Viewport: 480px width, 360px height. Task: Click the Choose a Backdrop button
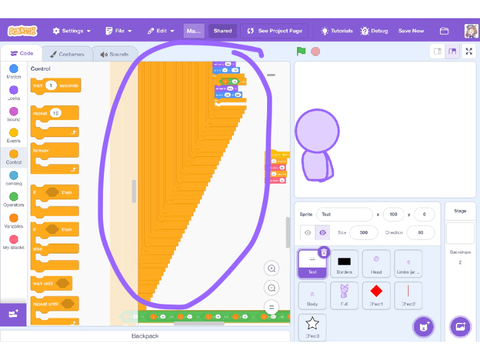click(x=460, y=327)
